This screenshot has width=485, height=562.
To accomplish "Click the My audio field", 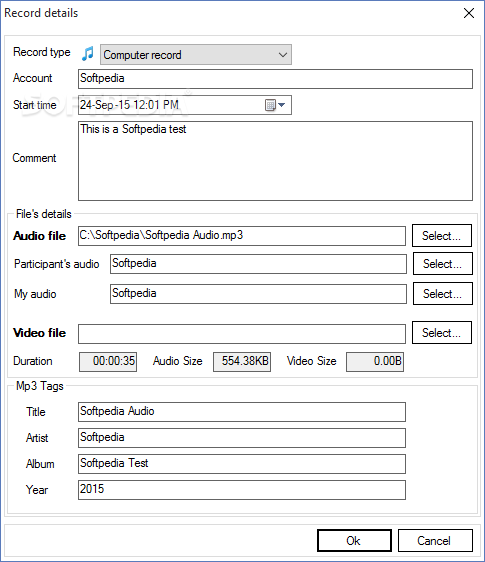I will (258, 294).
